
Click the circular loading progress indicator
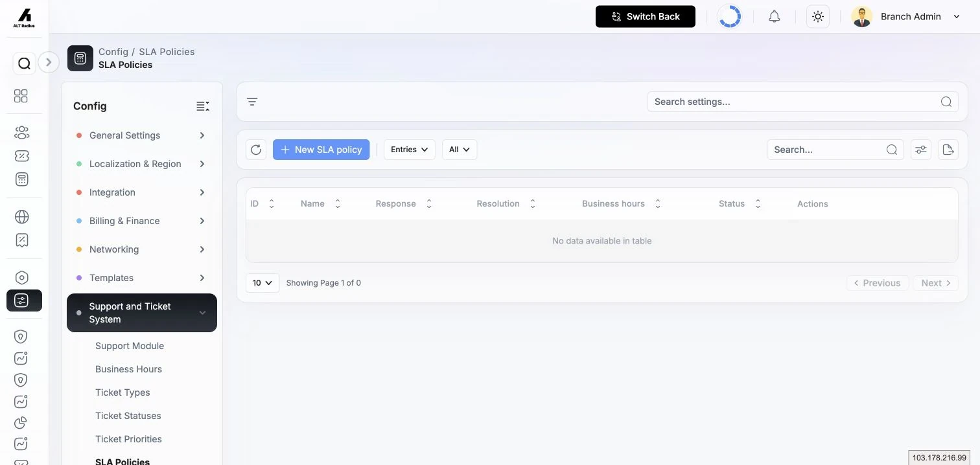[x=729, y=17]
